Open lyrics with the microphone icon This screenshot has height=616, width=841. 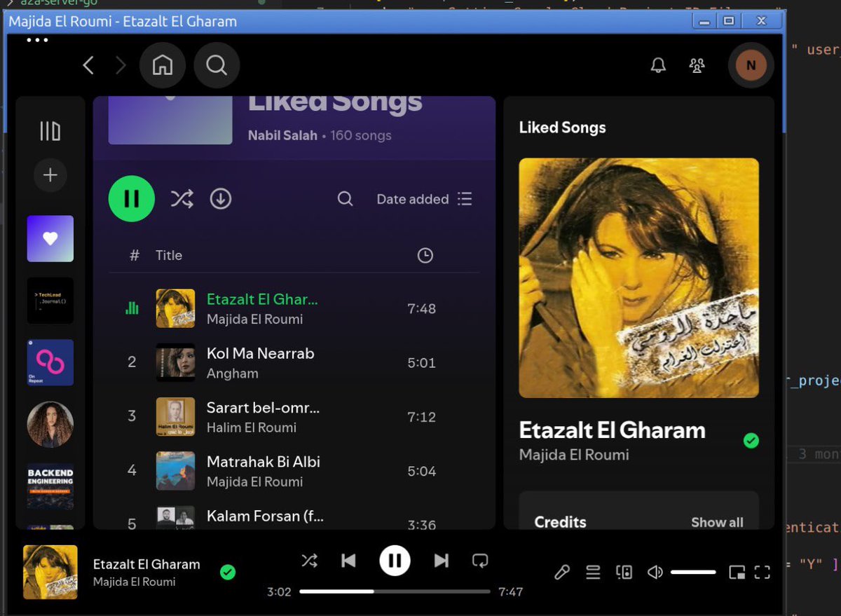561,573
